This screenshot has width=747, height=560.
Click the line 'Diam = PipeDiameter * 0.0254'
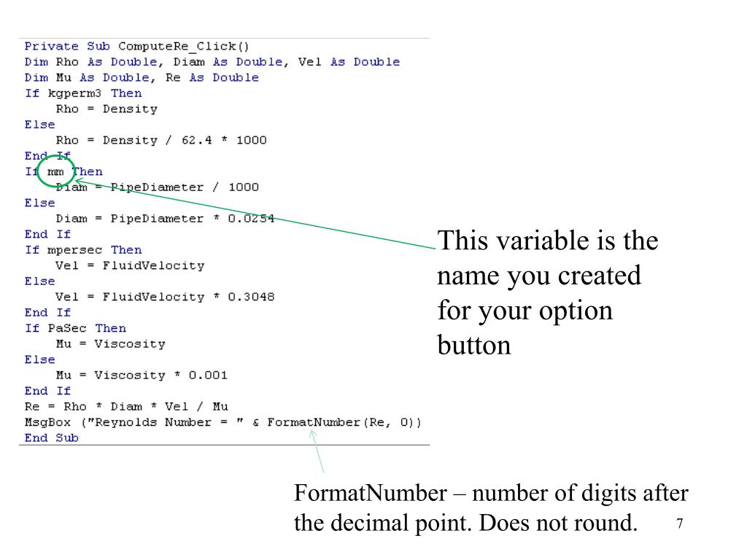pos(166,219)
